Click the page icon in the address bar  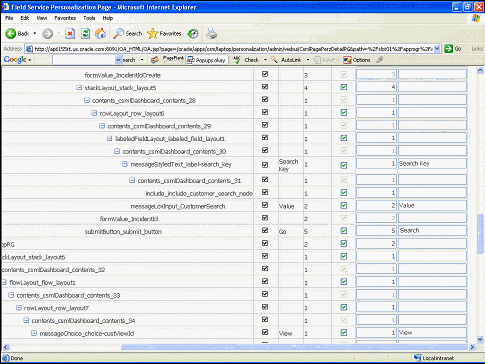pyautogui.click(x=29, y=49)
